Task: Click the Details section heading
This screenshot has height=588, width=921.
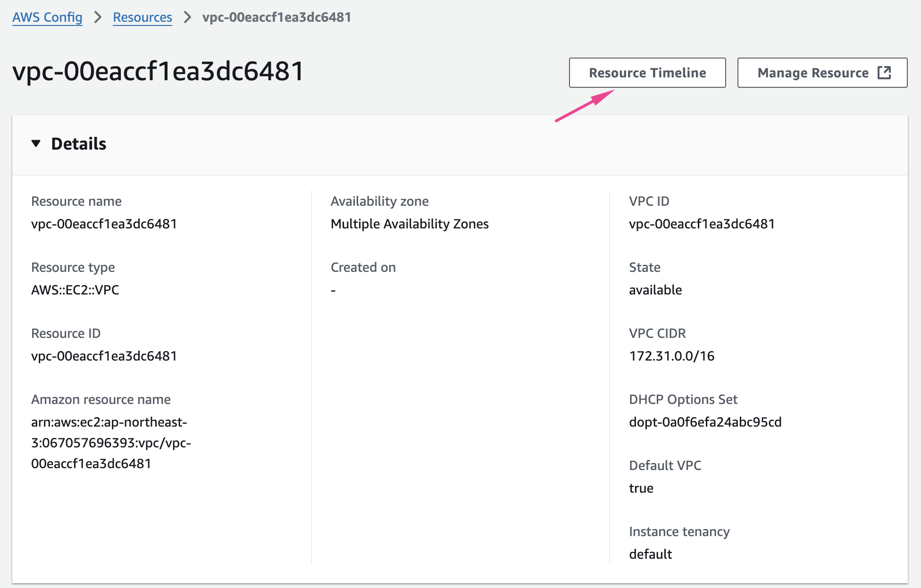Action: 79,143
